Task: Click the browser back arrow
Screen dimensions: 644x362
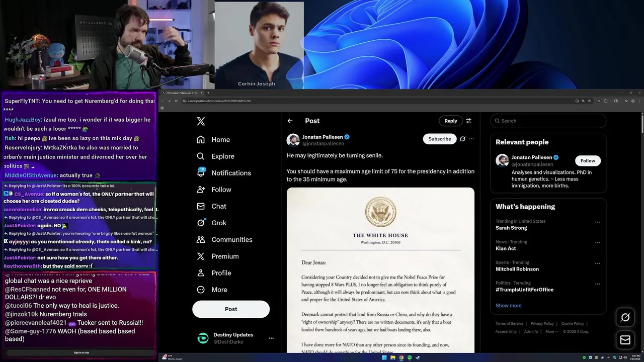Action: [x=163, y=101]
